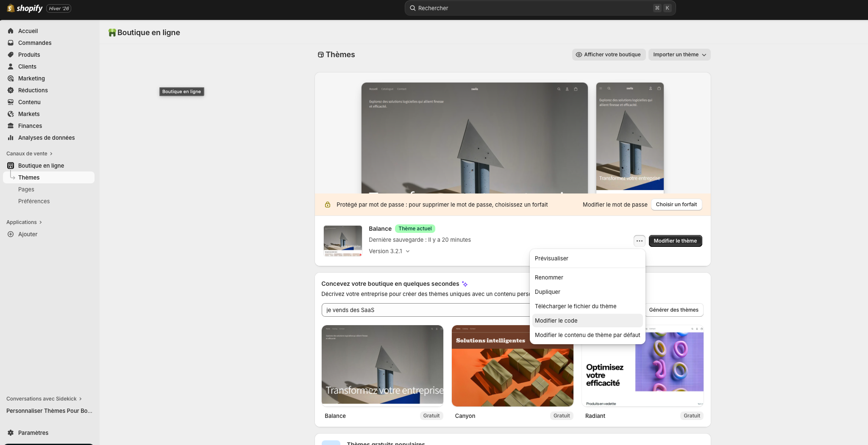Open the Marketing section
Image resolution: width=868 pixels, height=445 pixels.
click(x=31, y=78)
